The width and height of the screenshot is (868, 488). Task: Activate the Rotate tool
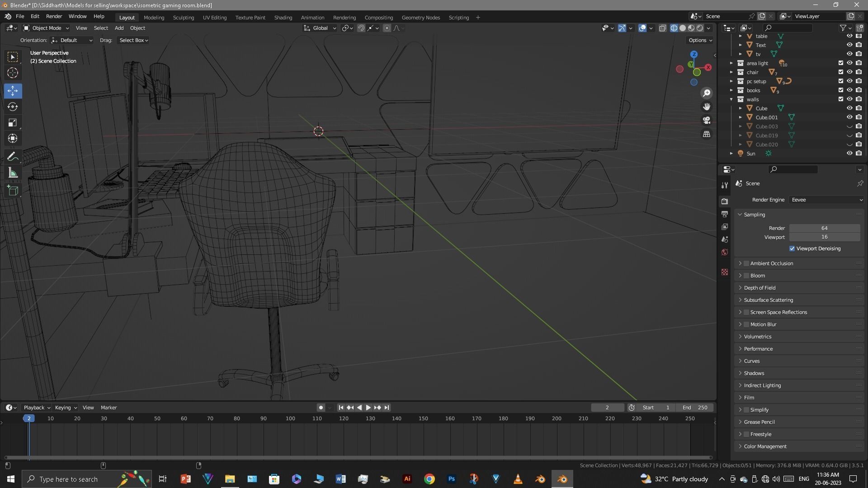pos(13,107)
